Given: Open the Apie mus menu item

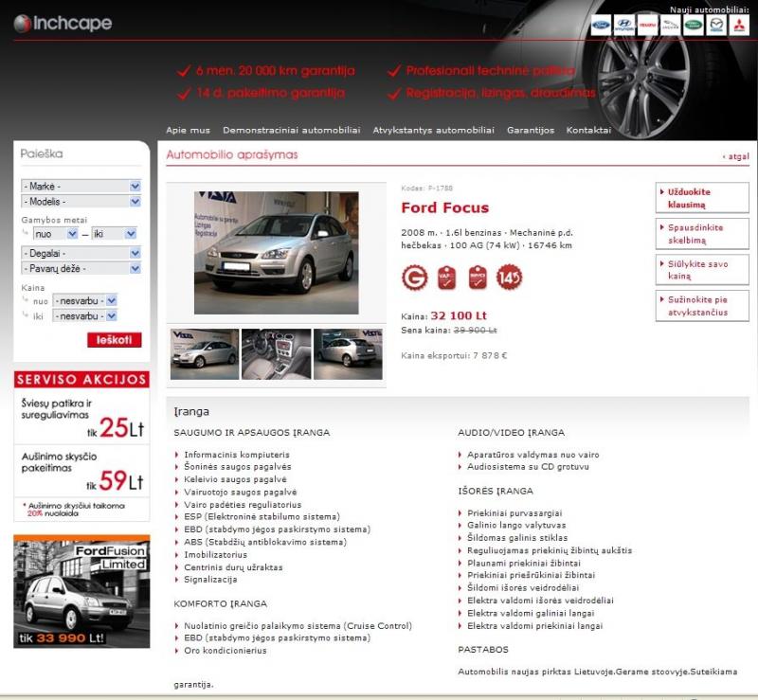Looking at the screenshot, I should 188,130.
